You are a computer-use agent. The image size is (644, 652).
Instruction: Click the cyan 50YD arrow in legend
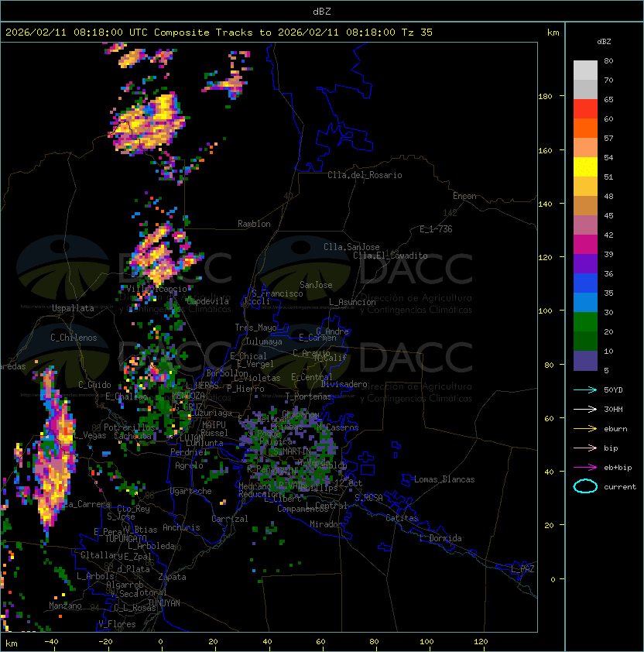(x=585, y=389)
